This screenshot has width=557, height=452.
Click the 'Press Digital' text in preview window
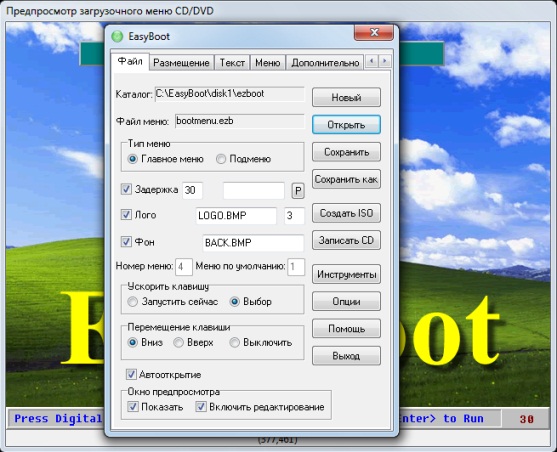point(58,419)
